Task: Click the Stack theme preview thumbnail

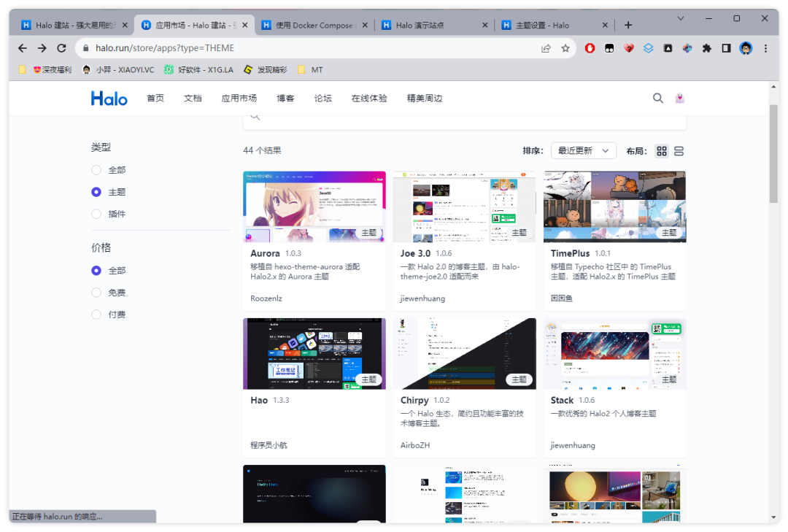Action: [x=614, y=353]
